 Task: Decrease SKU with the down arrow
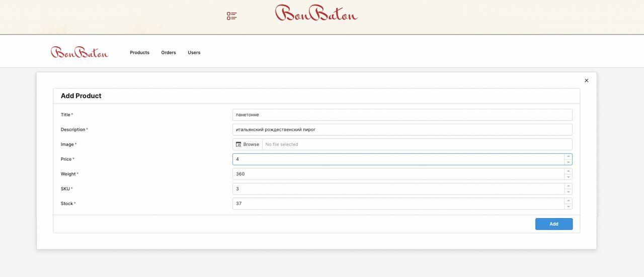568,192
